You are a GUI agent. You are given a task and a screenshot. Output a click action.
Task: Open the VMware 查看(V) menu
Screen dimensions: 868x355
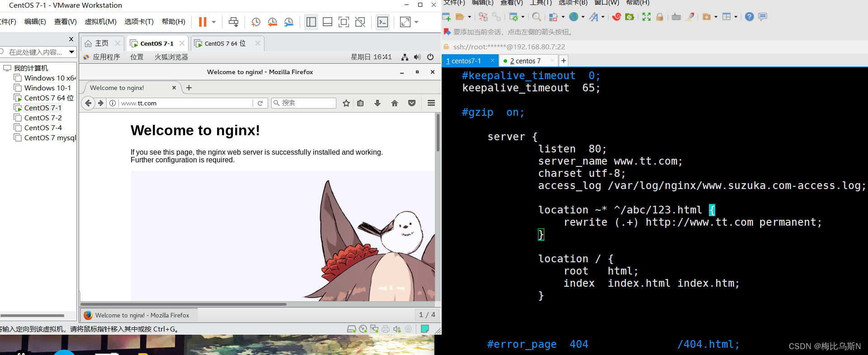(66, 22)
